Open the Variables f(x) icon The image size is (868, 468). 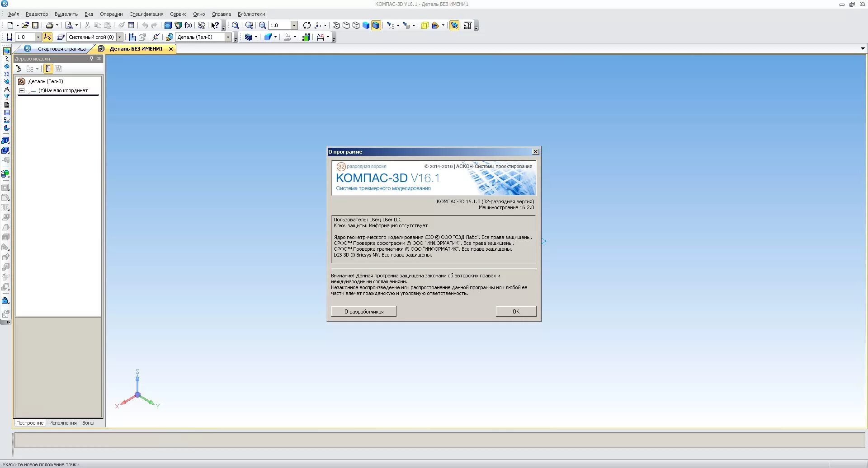[x=188, y=25]
